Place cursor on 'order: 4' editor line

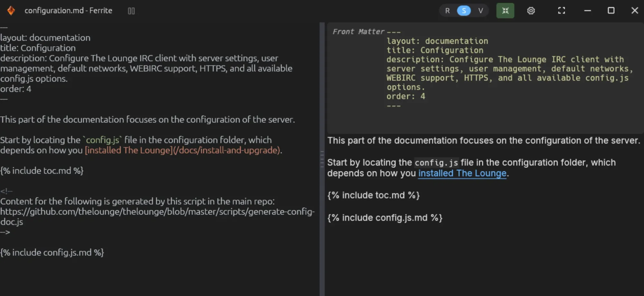point(16,89)
